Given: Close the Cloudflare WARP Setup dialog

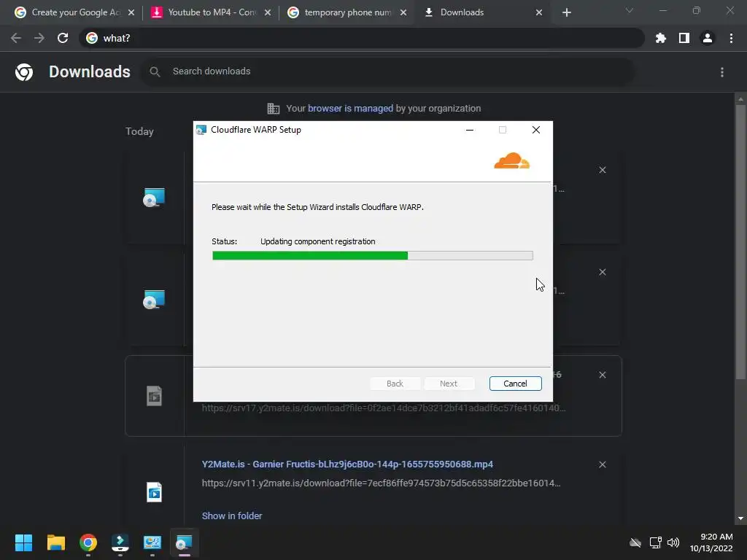Looking at the screenshot, I should coord(536,130).
